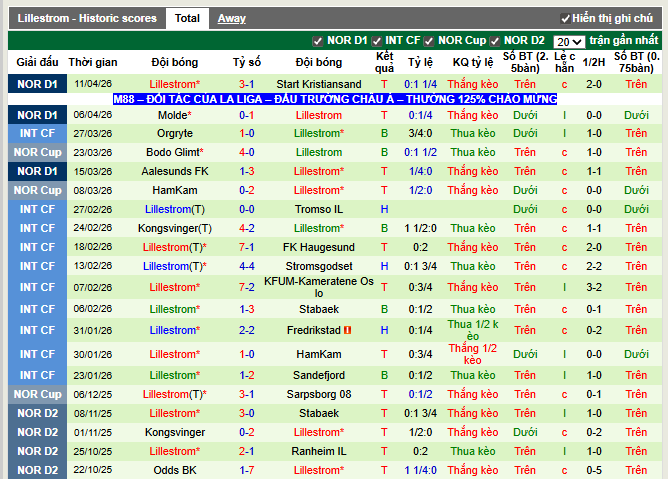Toggle the Hiển thị ghi chú checkbox

[565, 19]
